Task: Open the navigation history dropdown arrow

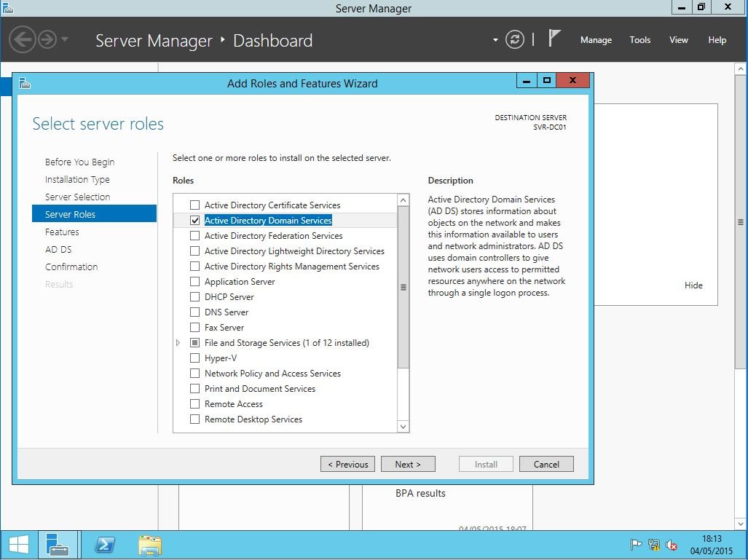Action: [65, 39]
